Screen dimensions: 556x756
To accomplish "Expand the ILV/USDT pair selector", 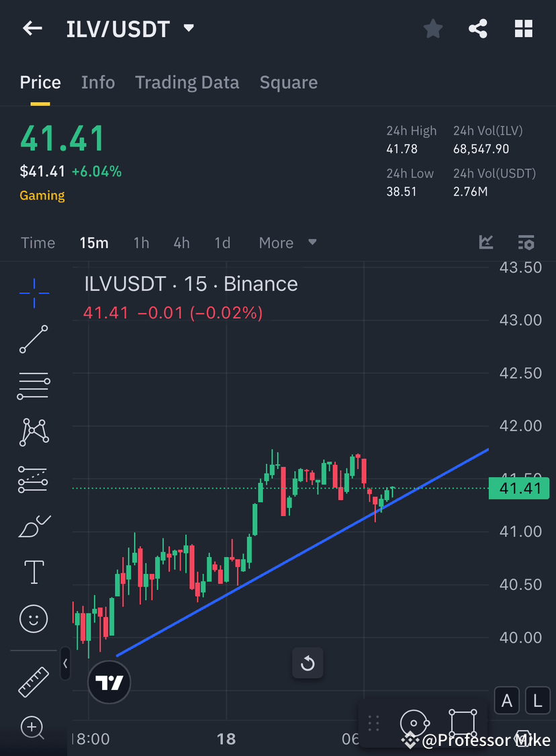I will point(188,28).
